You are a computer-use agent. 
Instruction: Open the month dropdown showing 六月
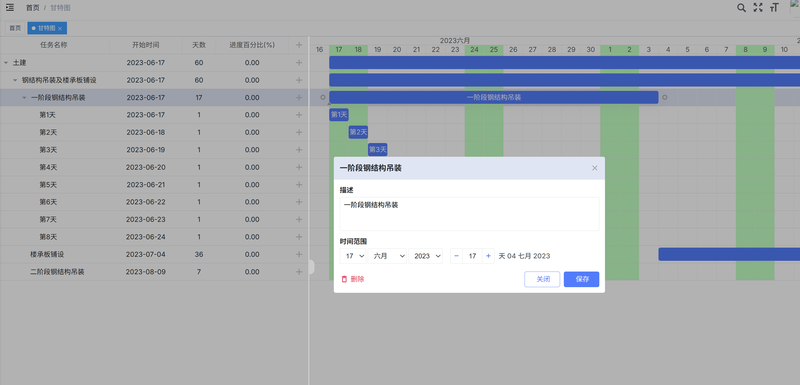coord(387,256)
